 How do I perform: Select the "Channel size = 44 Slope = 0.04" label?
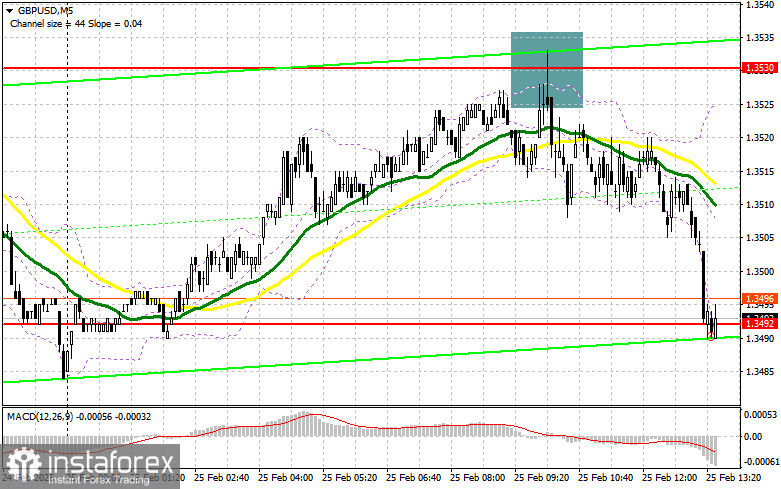[x=76, y=23]
